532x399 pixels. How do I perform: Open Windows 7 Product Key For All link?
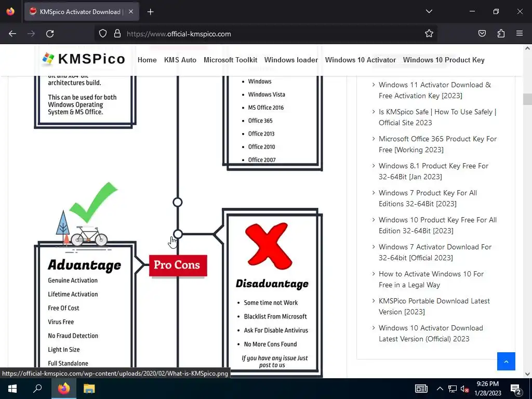[x=428, y=198]
